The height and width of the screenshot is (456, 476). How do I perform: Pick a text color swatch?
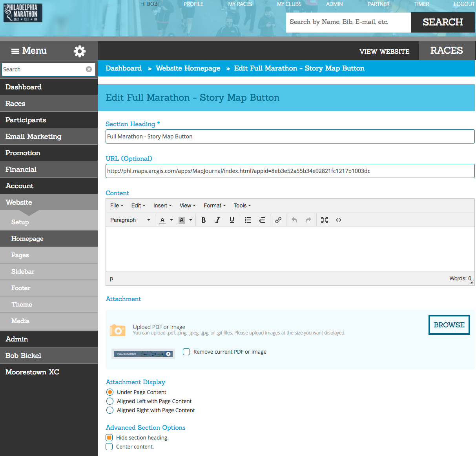(162, 220)
